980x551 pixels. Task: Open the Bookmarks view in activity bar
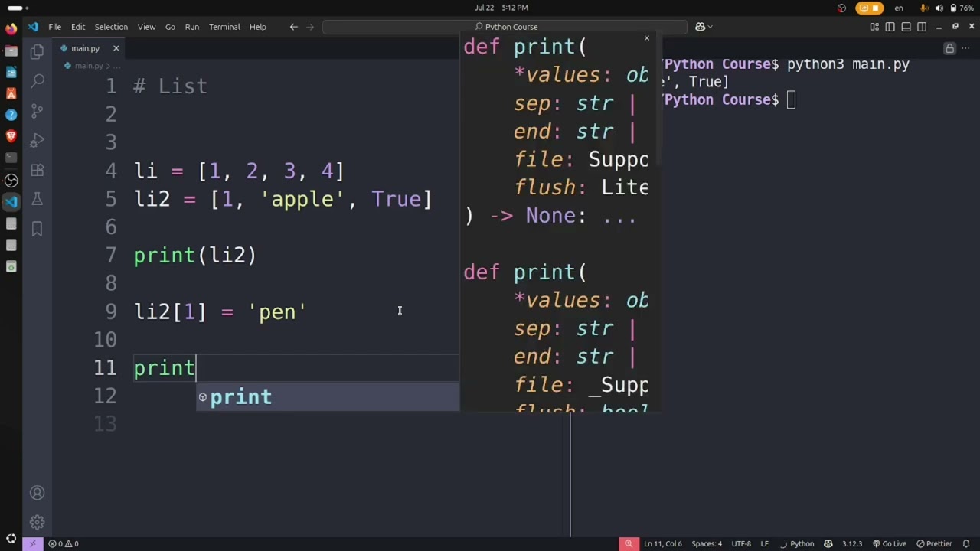pyautogui.click(x=37, y=229)
